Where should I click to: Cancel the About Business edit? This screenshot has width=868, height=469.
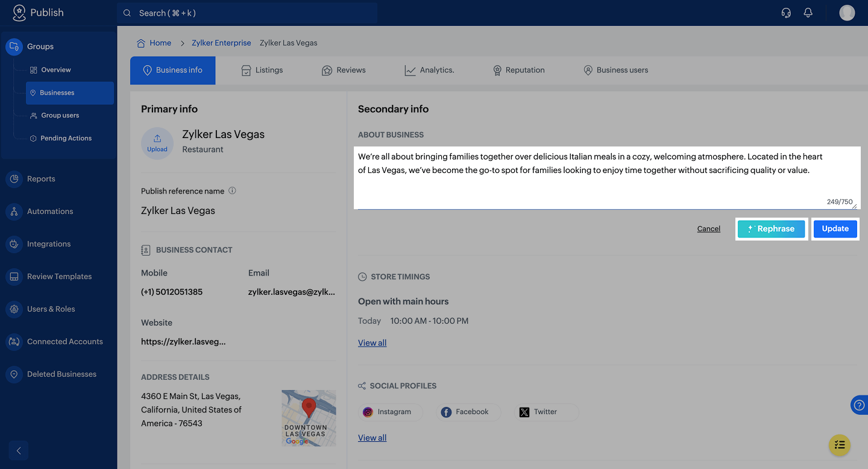click(709, 229)
